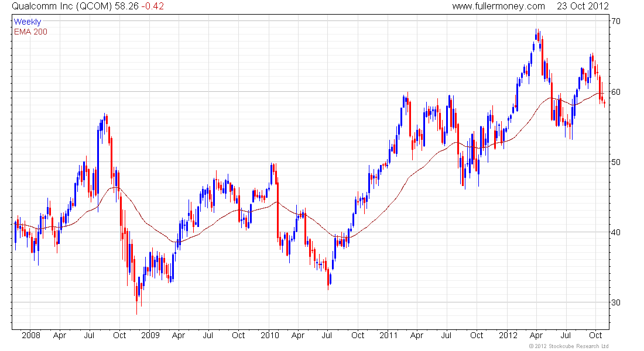The image size is (644, 351).
Task: Click the 50 price axis label
Action: coord(616,161)
